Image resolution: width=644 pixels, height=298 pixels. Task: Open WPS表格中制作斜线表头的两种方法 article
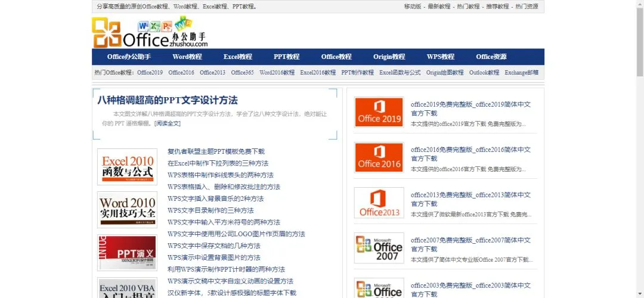pyautogui.click(x=221, y=175)
